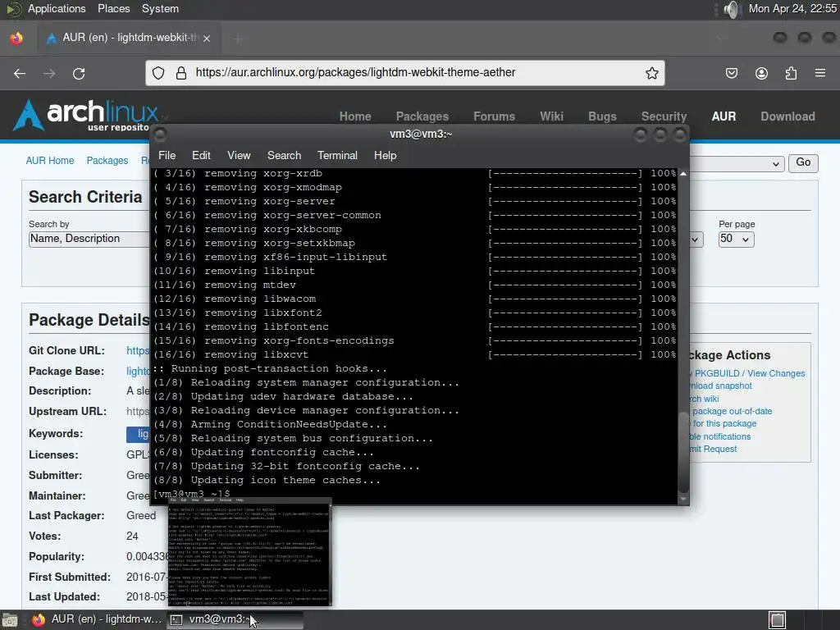Click the AUR Home sub-navigation link
The image size is (840, 630).
[50, 161]
